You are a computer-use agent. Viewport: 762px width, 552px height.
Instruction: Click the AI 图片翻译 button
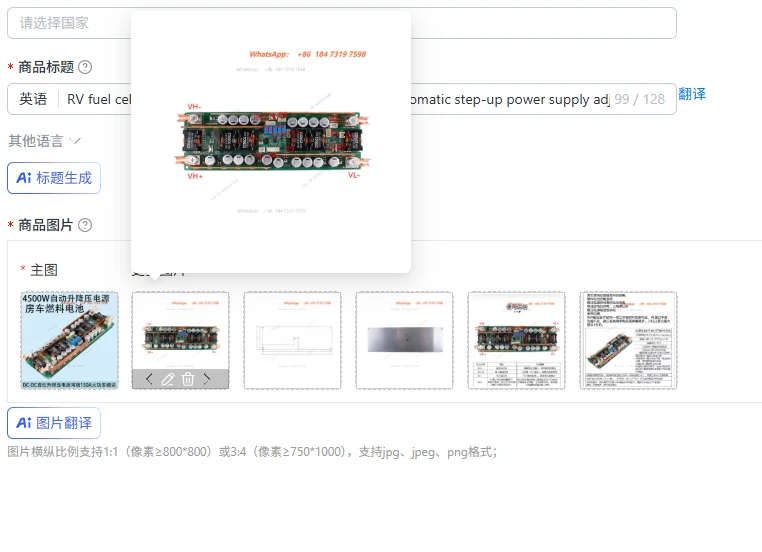54,423
